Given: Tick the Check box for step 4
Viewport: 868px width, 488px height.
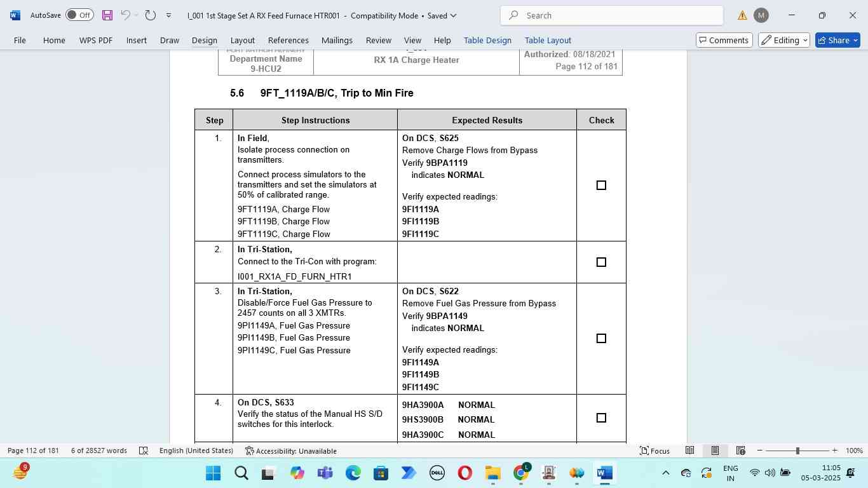Looking at the screenshot, I should (x=601, y=418).
